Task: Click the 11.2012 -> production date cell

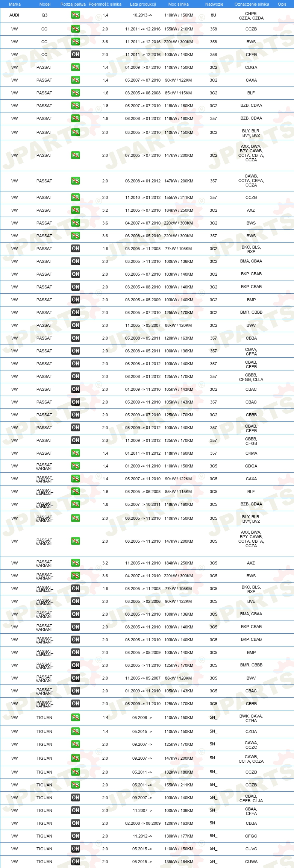Action: pos(142,836)
